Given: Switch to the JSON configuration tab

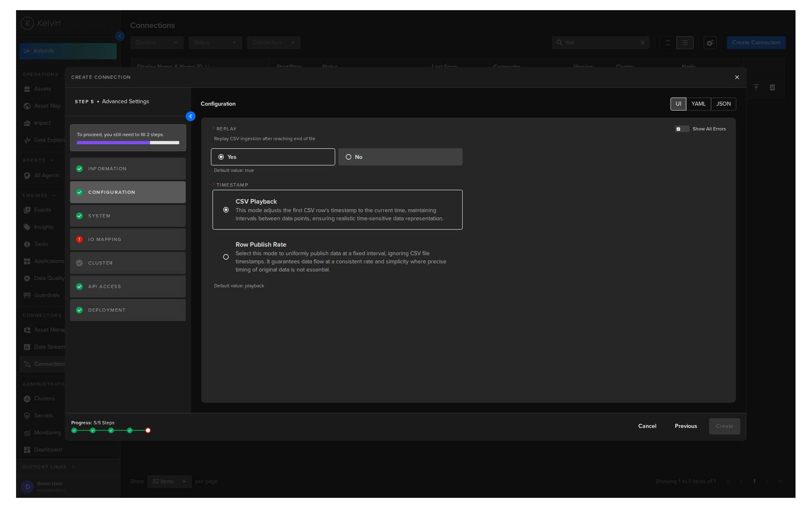Looking at the screenshot, I should (x=724, y=104).
